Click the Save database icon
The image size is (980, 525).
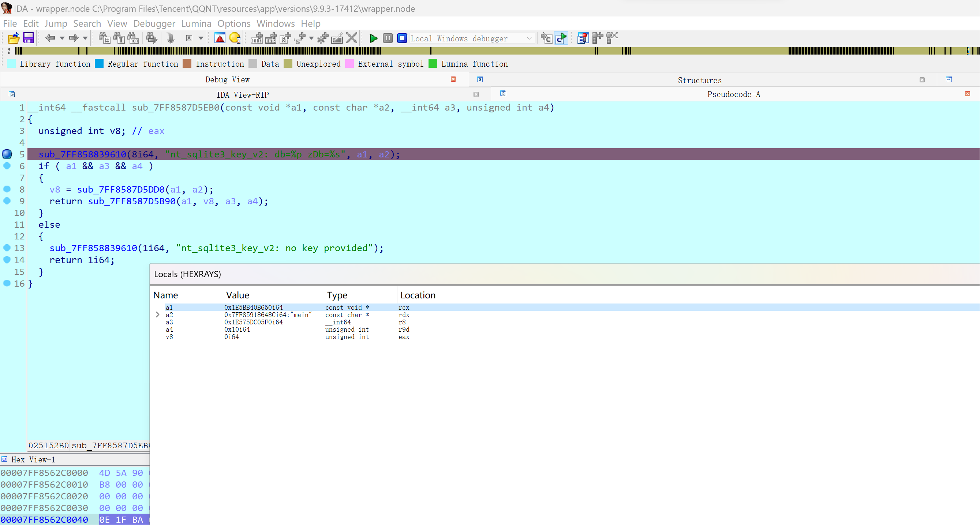tap(29, 38)
